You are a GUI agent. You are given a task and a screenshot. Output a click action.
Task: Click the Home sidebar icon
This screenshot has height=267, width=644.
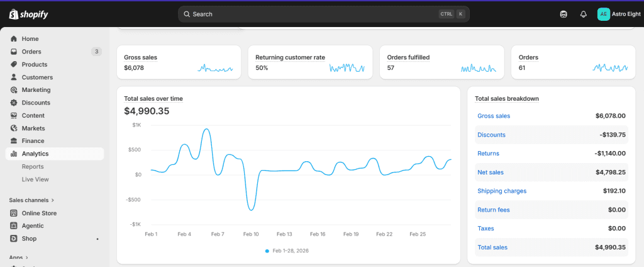tap(14, 38)
